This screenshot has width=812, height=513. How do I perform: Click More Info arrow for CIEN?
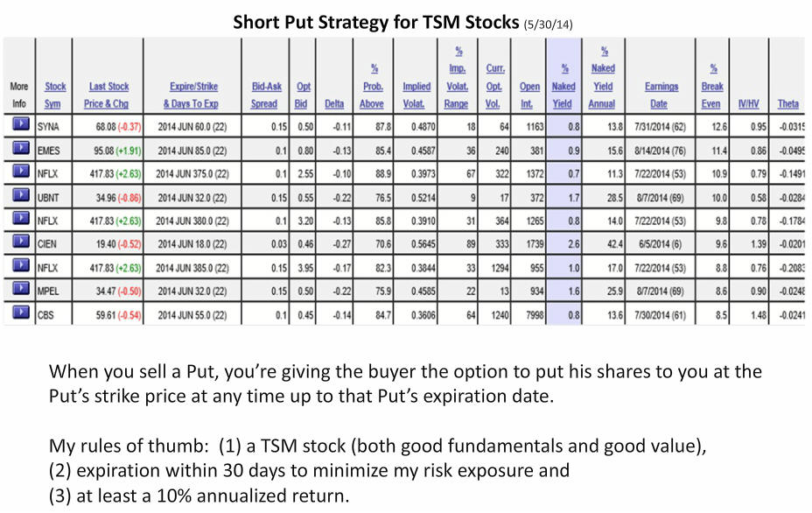21,242
